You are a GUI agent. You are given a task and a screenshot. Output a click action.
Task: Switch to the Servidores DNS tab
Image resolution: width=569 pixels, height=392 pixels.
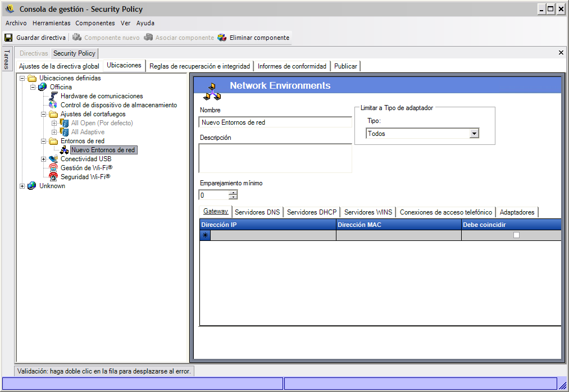(257, 212)
